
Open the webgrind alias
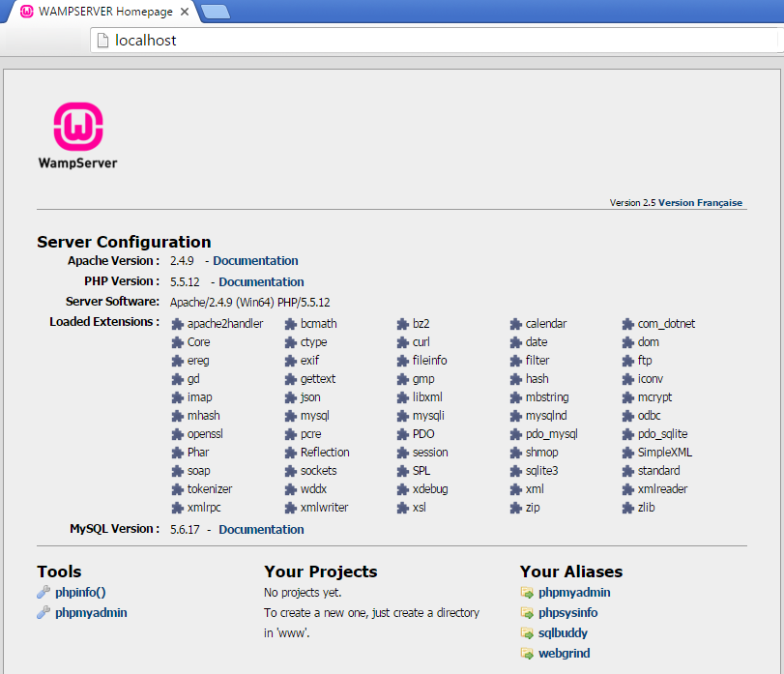click(x=564, y=653)
